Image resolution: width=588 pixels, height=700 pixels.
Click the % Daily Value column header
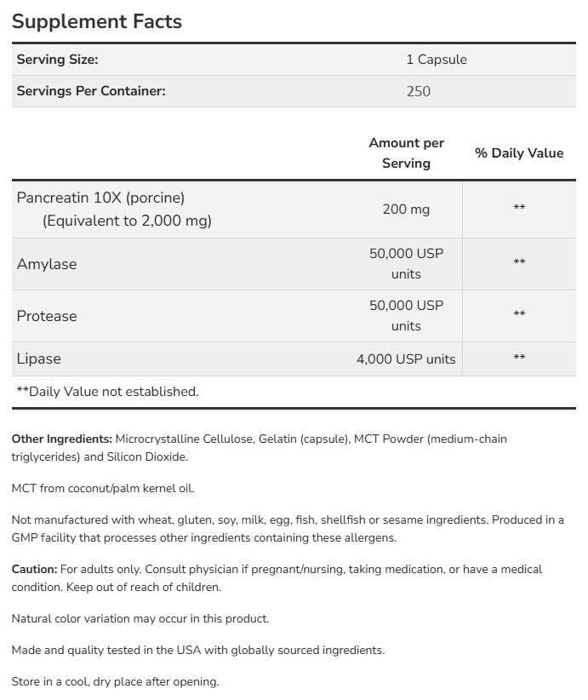pos(519,153)
